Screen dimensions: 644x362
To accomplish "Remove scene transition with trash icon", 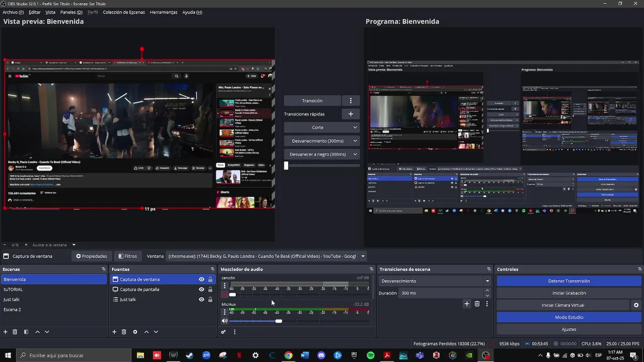I will (477, 304).
